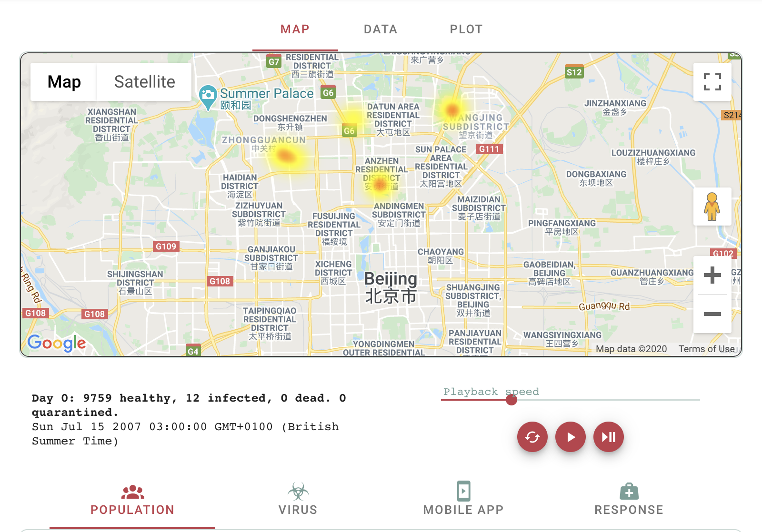Click the Playback speed slider handle
This screenshot has width=762, height=532.
[x=511, y=400]
